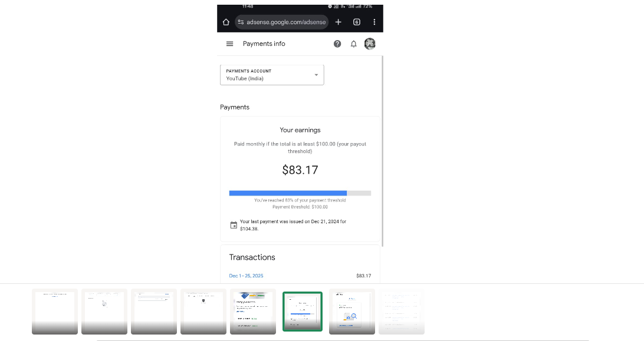Click the calendar icon beside last payment
The height and width of the screenshot is (341, 644).
click(234, 225)
